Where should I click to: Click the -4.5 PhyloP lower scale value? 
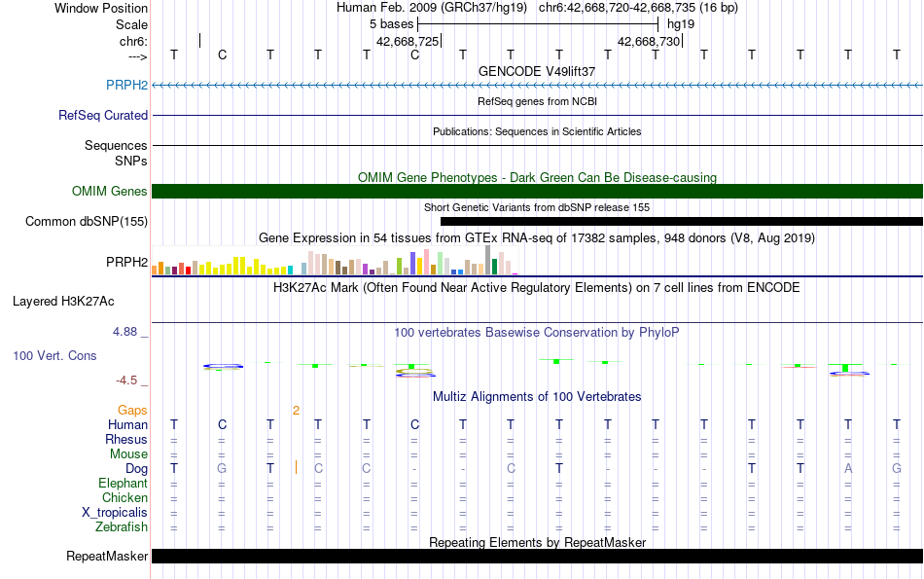[126, 380]
